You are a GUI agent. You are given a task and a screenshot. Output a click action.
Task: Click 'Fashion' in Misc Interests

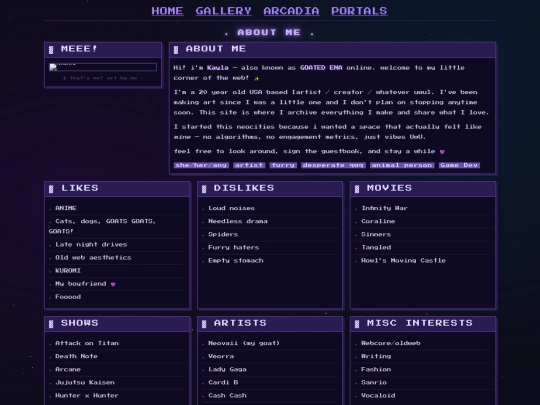pos(376,369)
